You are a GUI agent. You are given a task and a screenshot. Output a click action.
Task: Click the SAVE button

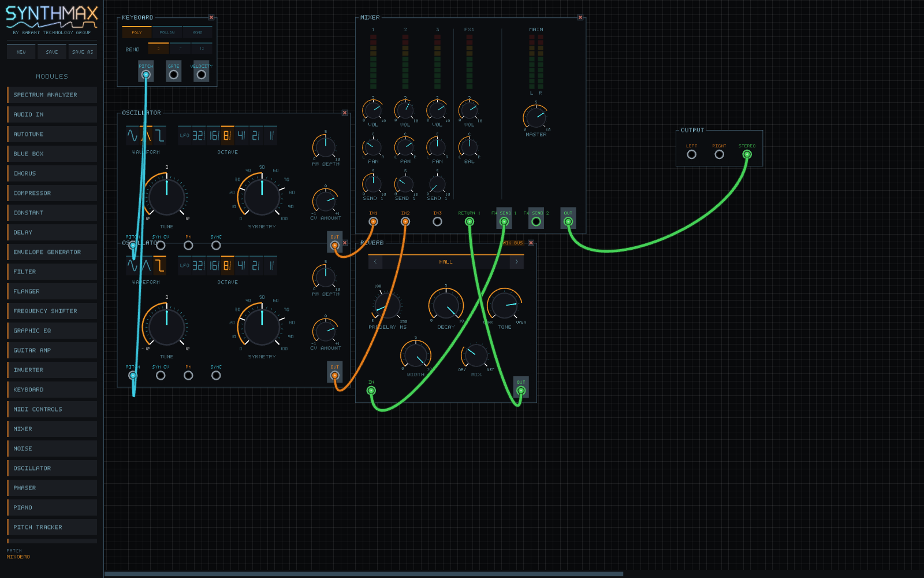52,52
